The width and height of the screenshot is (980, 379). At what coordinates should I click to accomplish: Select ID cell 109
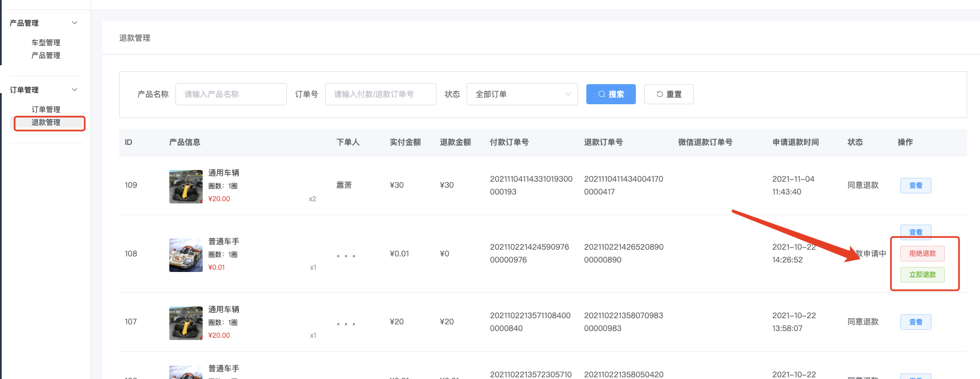click(x=131, y=185)
